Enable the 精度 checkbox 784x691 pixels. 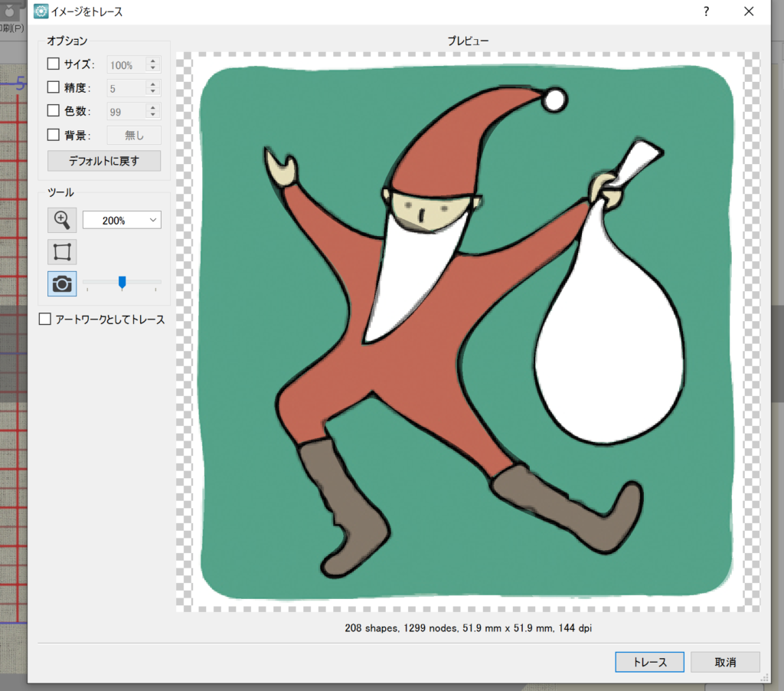click(x=54, y=88)
